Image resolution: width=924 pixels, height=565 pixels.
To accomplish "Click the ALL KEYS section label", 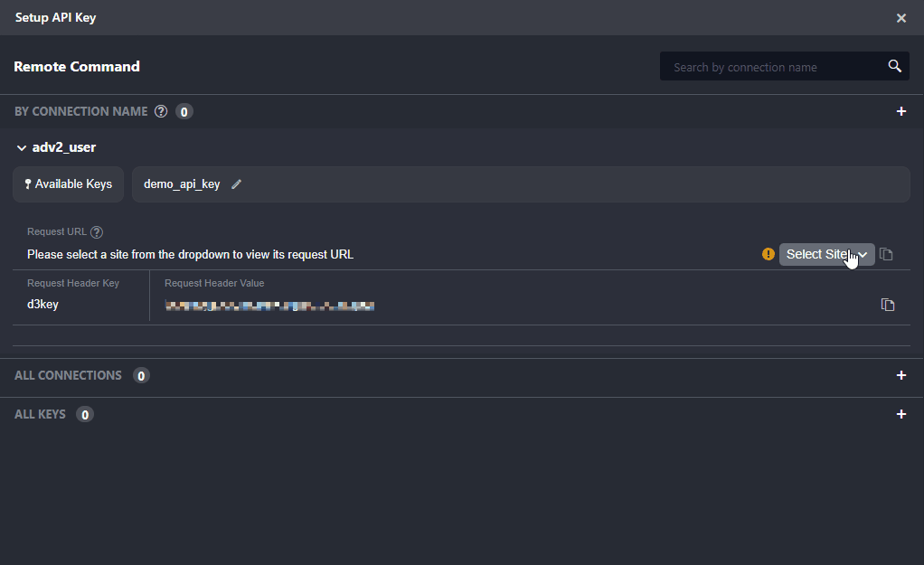I will [40, 414].
